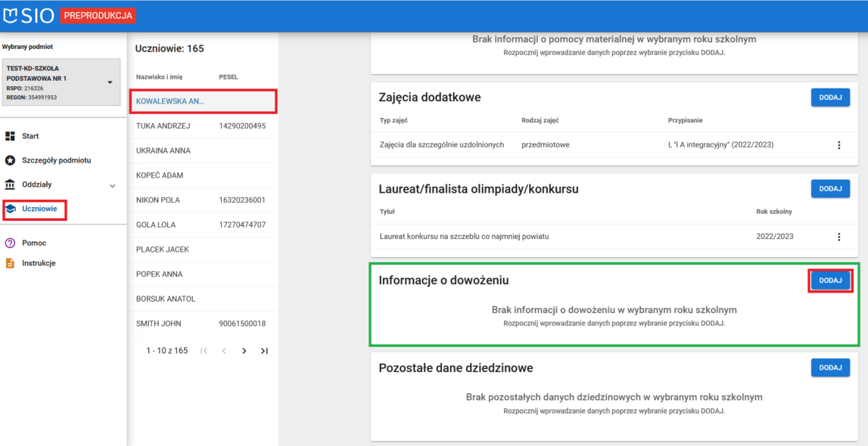Click DODAJ for Informacje o dowożeniu

click(830, 280)
